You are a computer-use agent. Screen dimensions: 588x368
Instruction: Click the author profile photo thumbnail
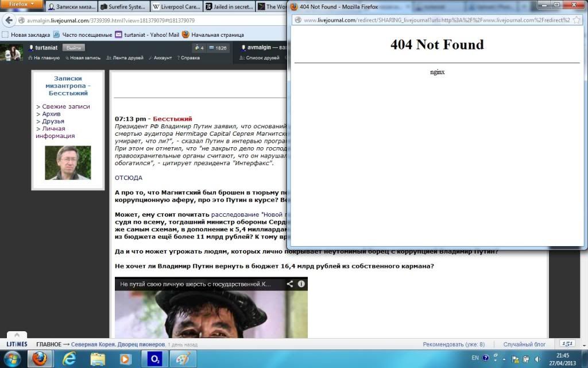click(x=68, y=163)
